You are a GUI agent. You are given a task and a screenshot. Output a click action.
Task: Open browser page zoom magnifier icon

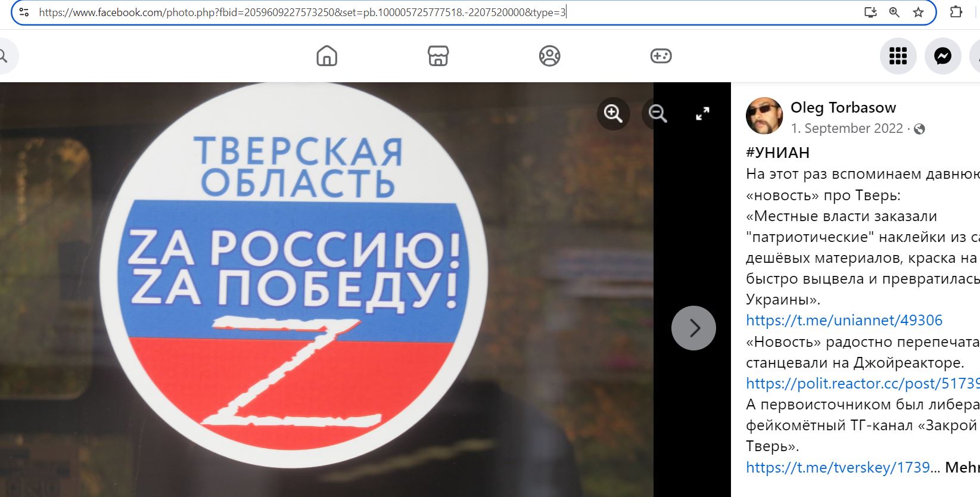pos(894,12)
